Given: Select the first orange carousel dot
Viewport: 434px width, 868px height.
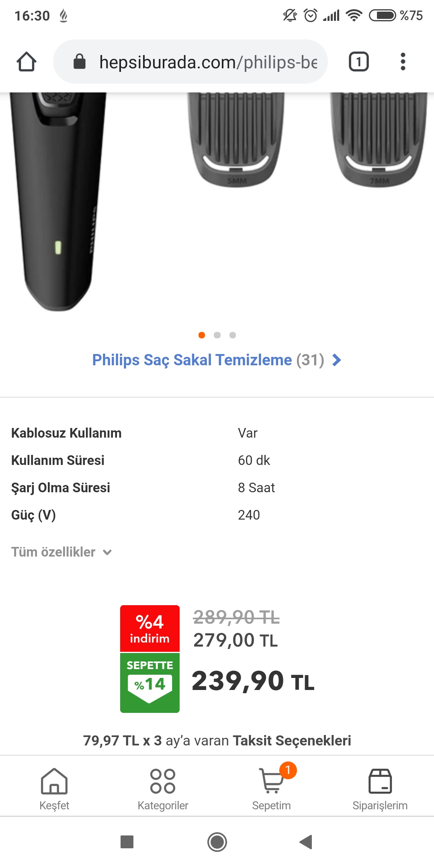Looking at the screenshot, I should 202,335.
